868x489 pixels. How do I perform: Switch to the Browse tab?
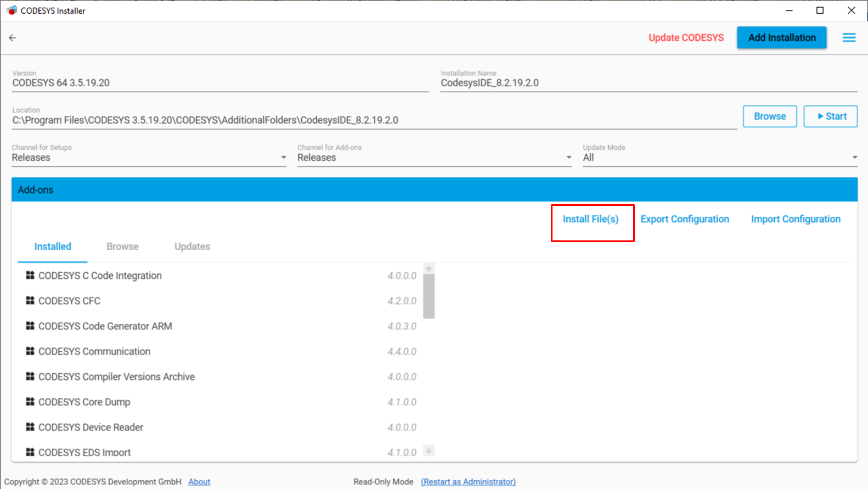coord(122,246)
